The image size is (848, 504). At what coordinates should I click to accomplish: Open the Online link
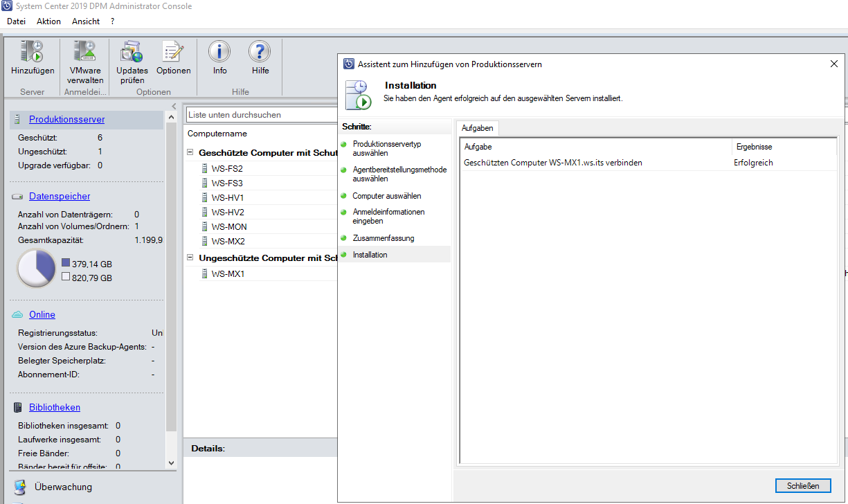click(42, 315)
